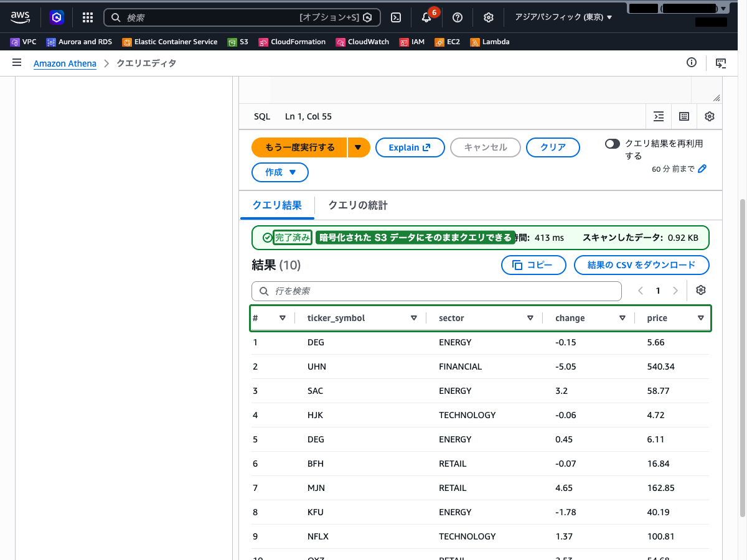Switch to the クエリの統計 tab
Image resolution: width=747 pixels, height=560 pixels.
pos(358,205)
